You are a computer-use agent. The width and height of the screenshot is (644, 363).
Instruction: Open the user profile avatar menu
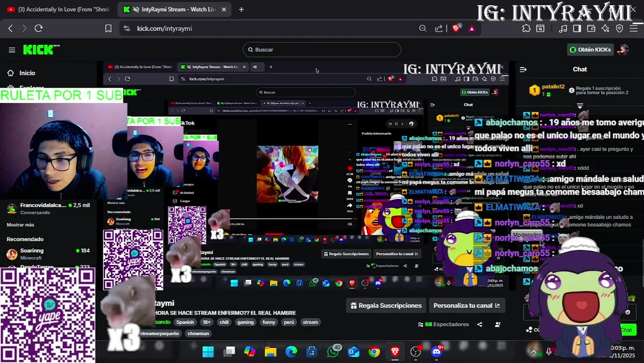pyautogui.click(x=623, y=49)
